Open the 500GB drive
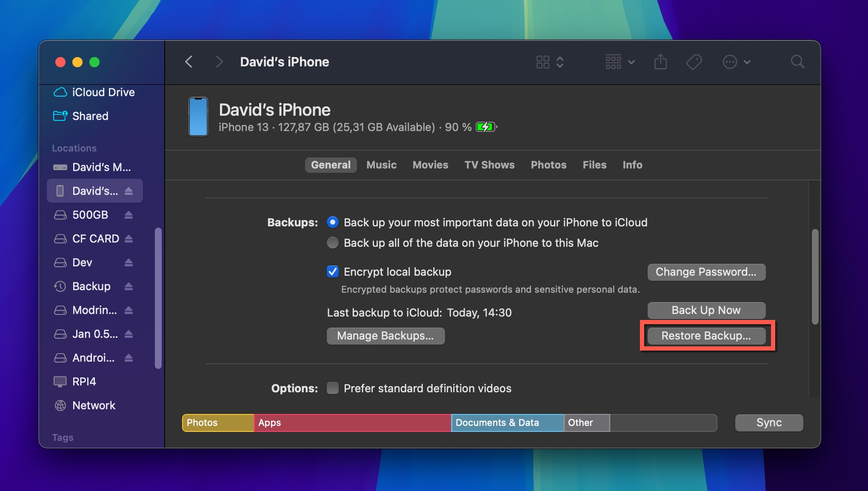 coord(90,215)
